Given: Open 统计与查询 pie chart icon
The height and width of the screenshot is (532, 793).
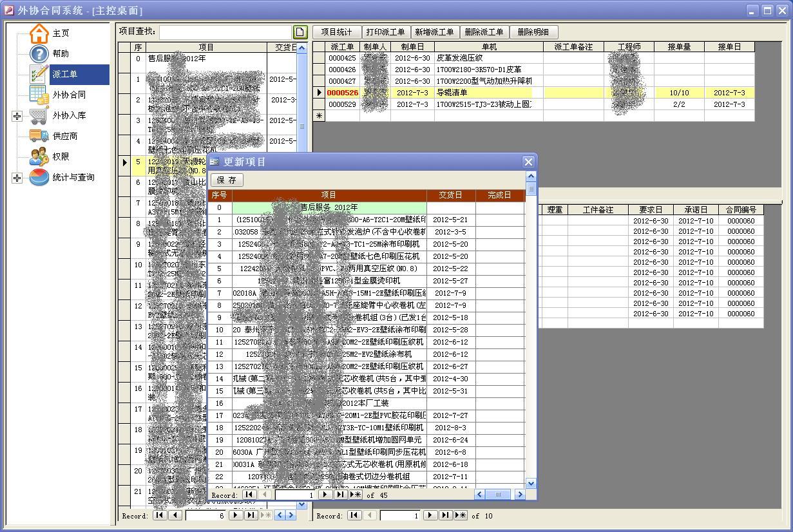Looking at the screenshot, I should 39,177.
